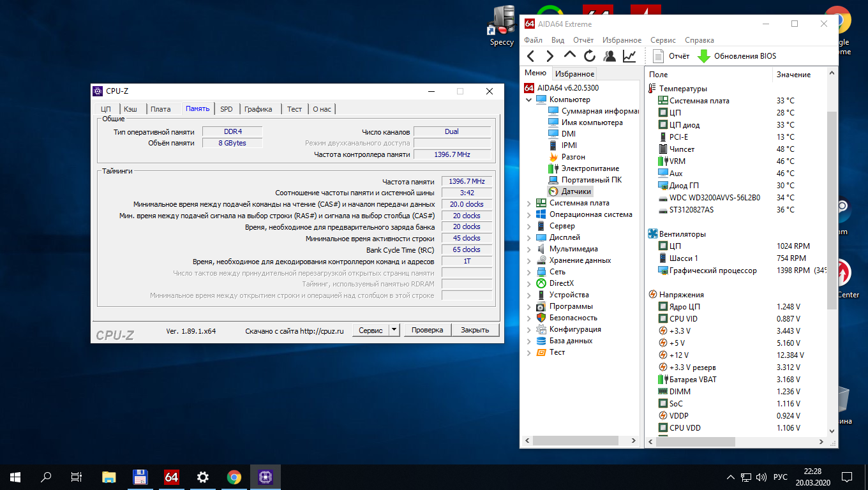The width and height of the screenshot is (868, 490).
Task: Switch to the Графика tab in CPU-Z
Action: click(258, 109)
